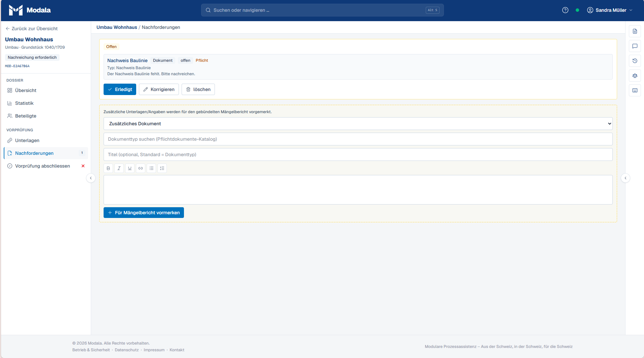Toggle italic formatting in editor
The height and width of the screenshot is (358, 644).
point(119,168)
